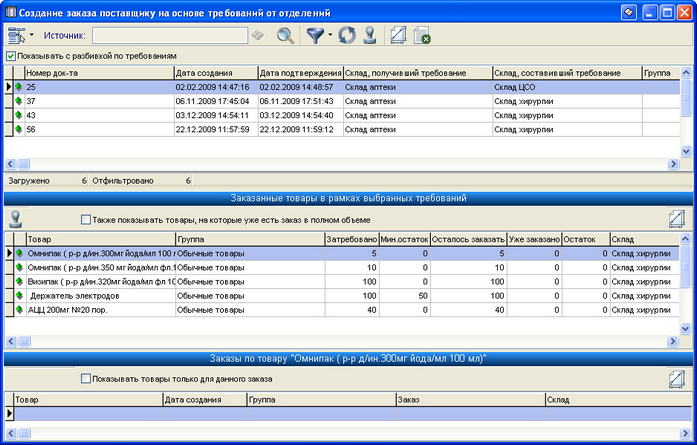Click the blank sheets icon in top toolbar
Viewport: 697px width, 445px height.
pos(399,36)
